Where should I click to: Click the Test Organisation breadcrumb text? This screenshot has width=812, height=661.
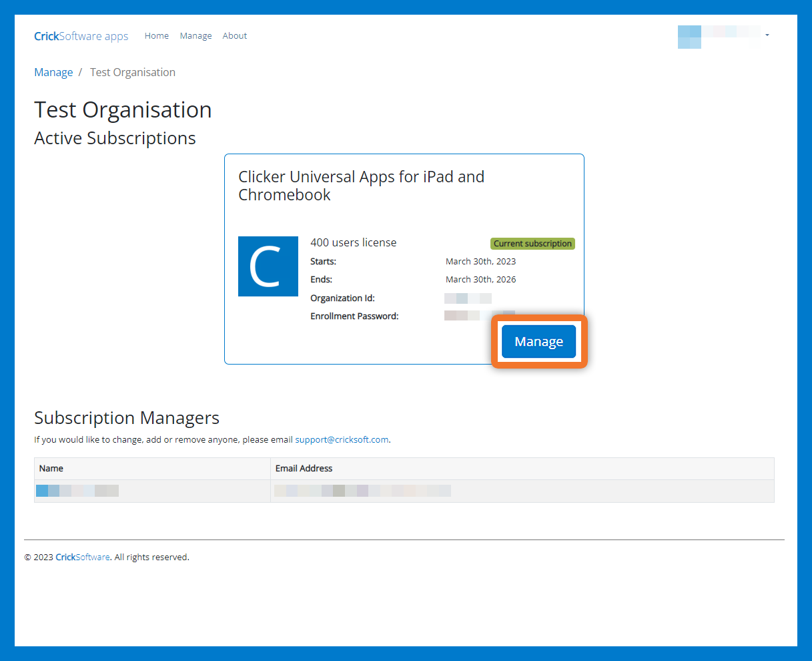pos(133,73)
